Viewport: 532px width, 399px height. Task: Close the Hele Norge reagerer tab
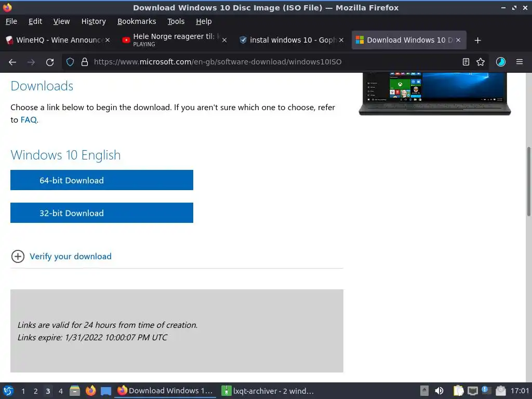coord(224,40)
